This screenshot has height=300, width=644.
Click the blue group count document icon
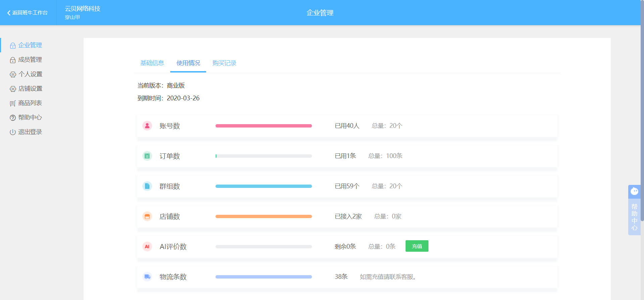point(147,186)
